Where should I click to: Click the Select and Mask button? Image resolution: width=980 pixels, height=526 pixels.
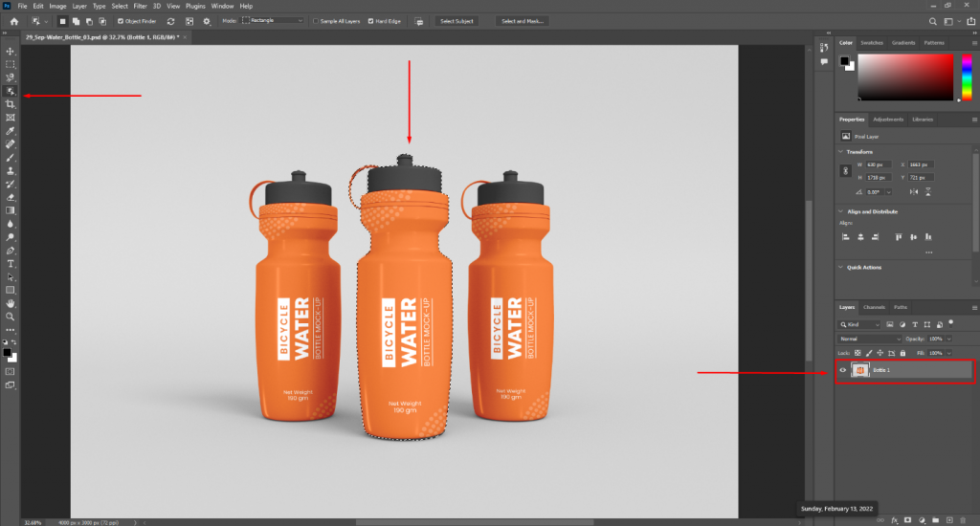click(x=523, y=21)
